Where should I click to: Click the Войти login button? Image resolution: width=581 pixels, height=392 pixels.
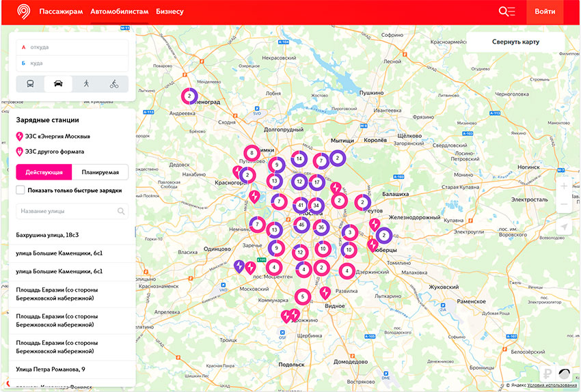click(x=545, y=12)
